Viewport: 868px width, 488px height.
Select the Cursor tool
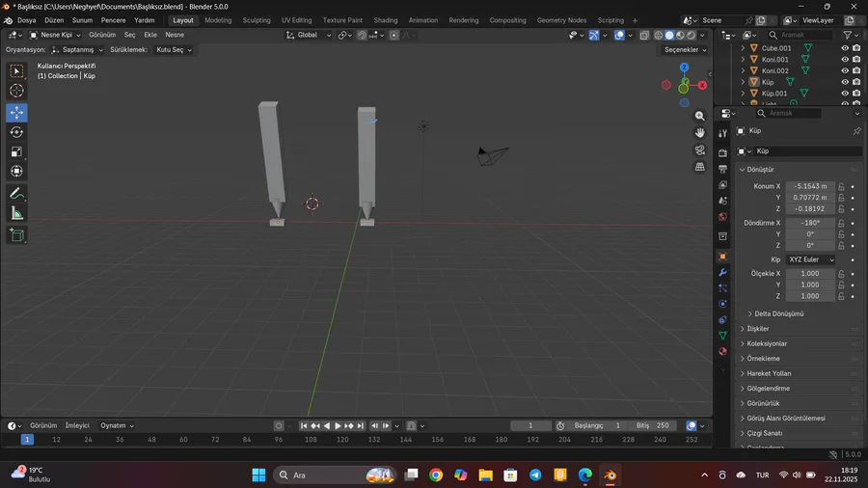pyautogui.click(x=16, y=91)
